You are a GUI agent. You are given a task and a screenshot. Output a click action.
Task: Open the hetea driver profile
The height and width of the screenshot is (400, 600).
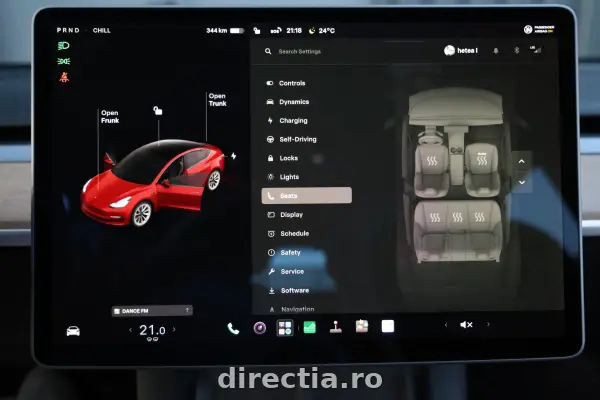click(x=461, y=51)
